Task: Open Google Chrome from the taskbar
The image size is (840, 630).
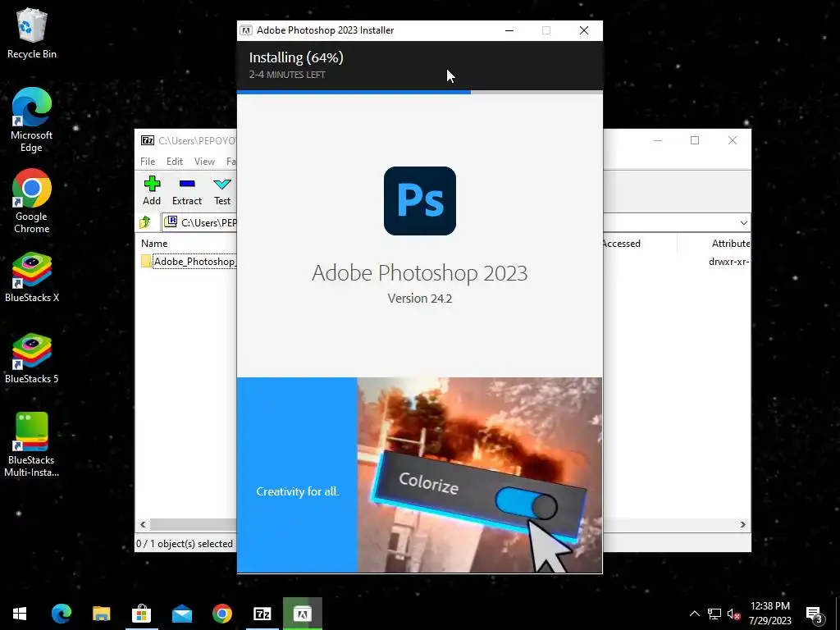Action: (x=221, y=614)
